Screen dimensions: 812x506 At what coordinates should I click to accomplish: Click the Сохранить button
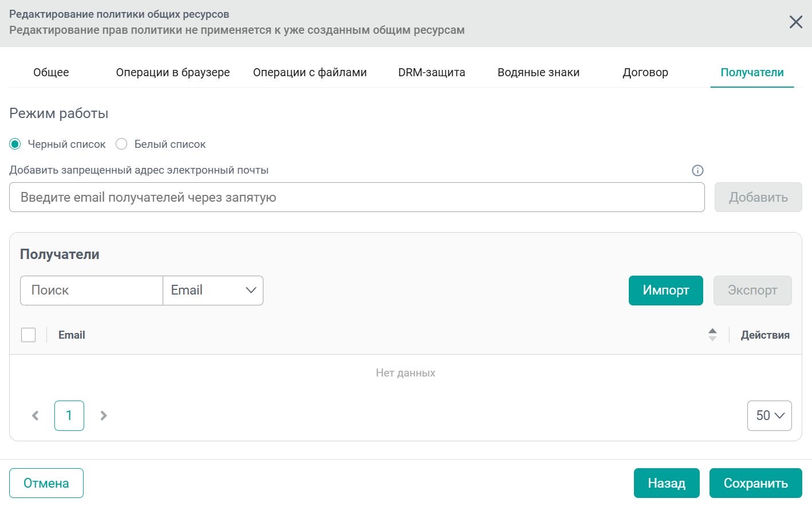coord(755,483)
